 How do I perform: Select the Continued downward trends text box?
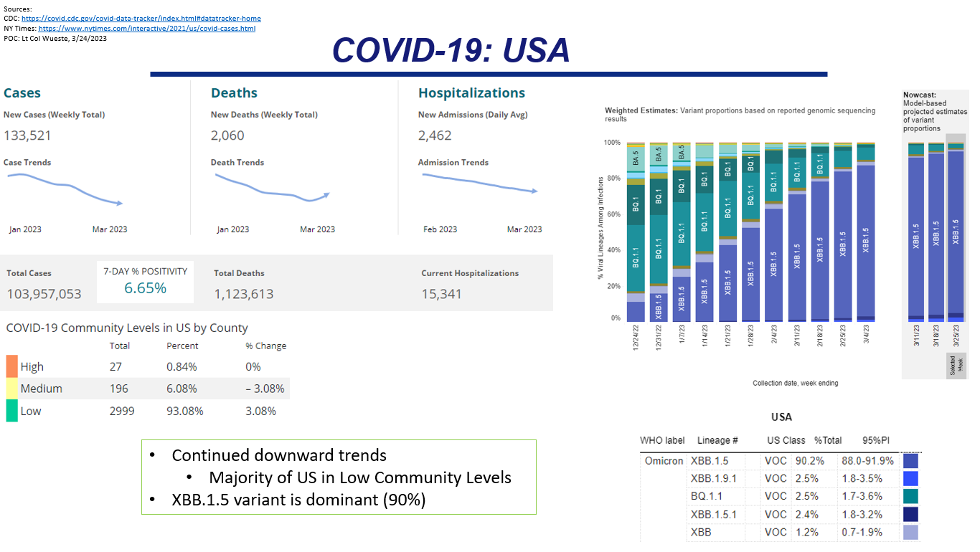click(x=339, y=477)
